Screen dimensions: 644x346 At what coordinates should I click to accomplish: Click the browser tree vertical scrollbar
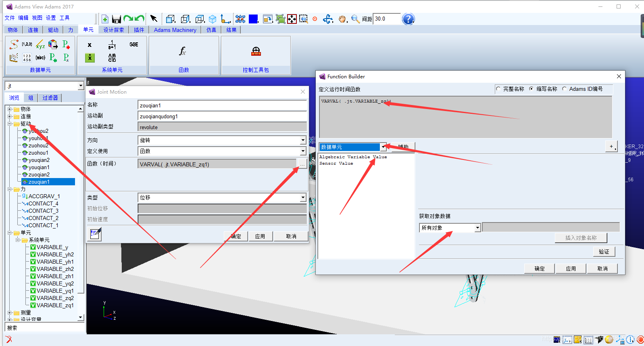pyautogui.click(x=81, y=213)
